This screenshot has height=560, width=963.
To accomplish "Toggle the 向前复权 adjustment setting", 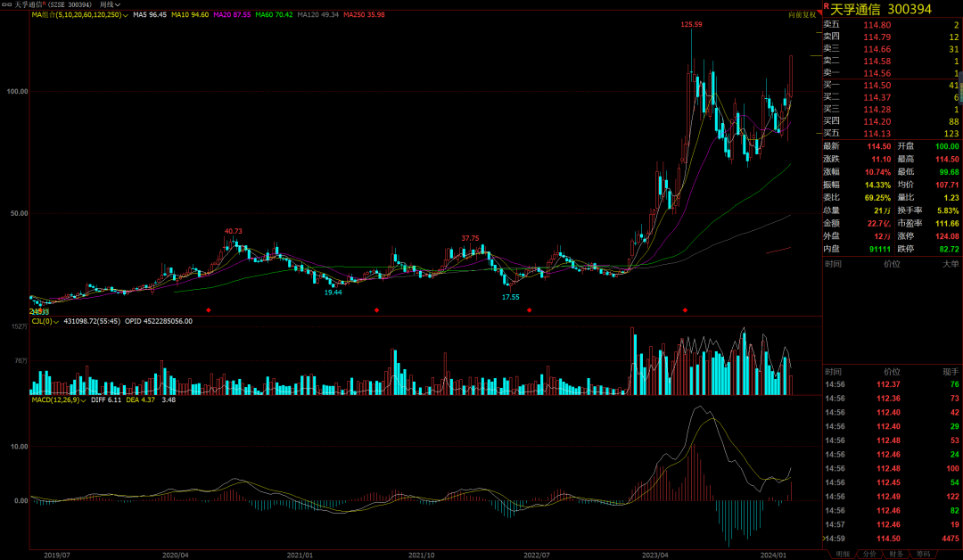I will coord(802,15).
